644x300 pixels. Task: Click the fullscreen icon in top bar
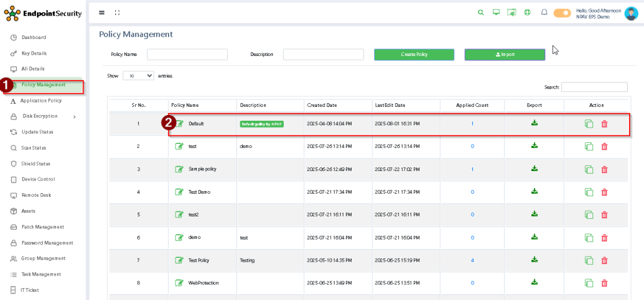pos(117,13)
